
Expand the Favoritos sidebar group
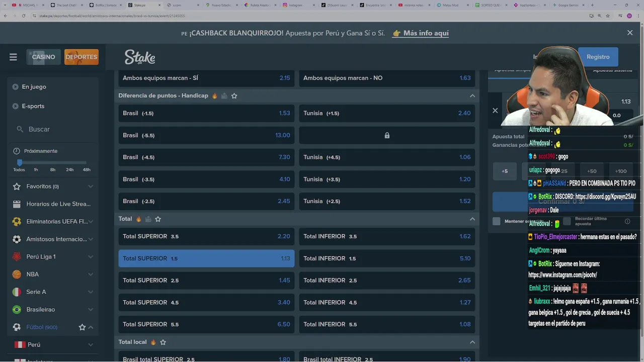click(91, 187)
